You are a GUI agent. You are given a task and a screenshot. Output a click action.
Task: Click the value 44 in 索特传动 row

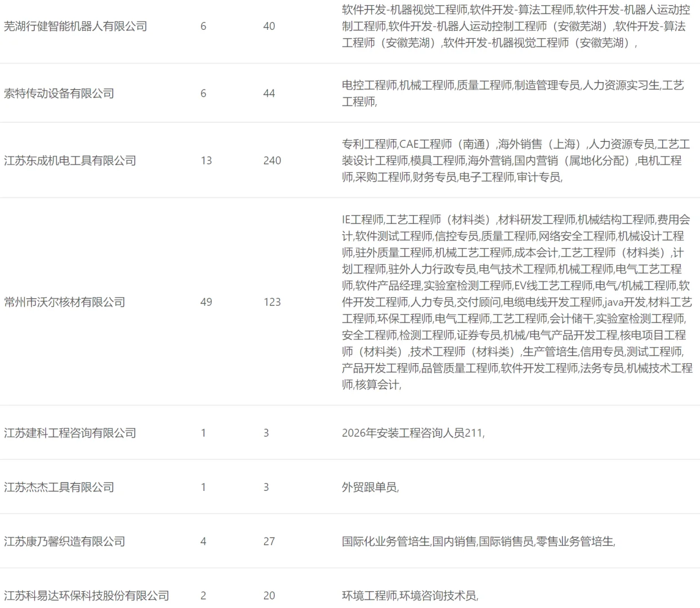pyautogui.click(x=269, y=93)
